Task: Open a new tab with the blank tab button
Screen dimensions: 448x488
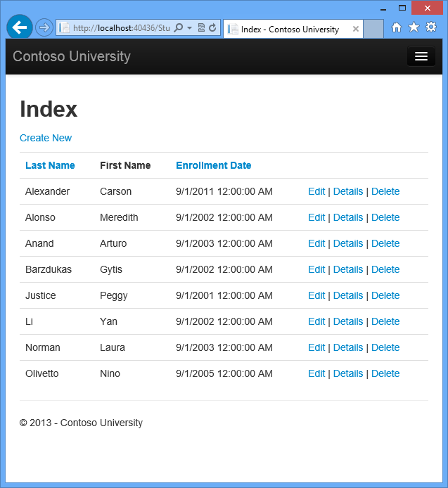Action: pyautogui.click(x=373, y=29)
